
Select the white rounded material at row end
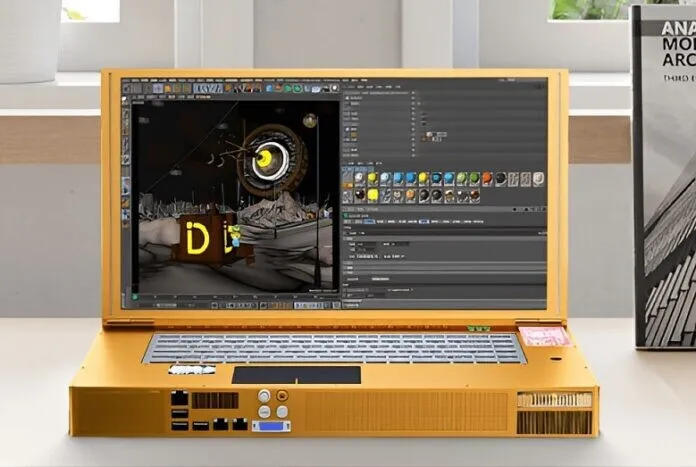538,178
